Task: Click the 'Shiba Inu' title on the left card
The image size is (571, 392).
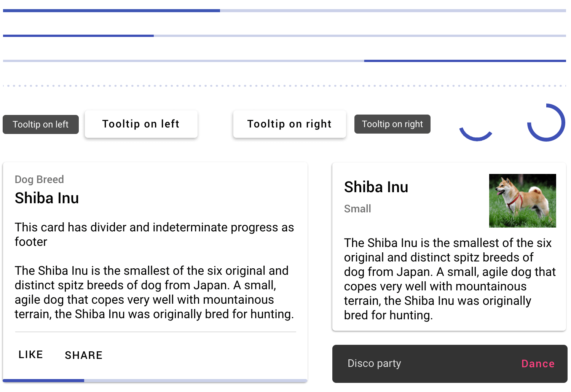Action: tap(47, 198)
